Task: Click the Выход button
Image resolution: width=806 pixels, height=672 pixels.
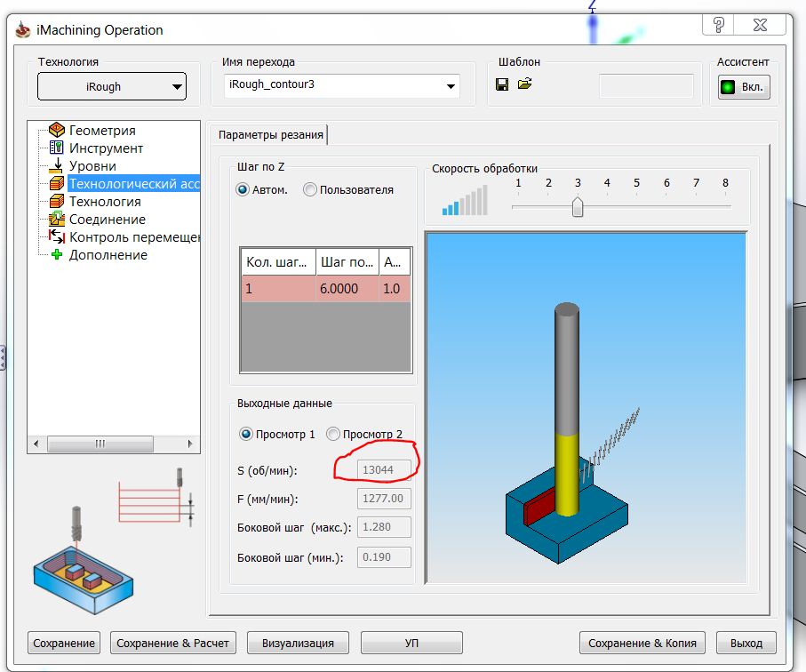Action: [746, 643]
